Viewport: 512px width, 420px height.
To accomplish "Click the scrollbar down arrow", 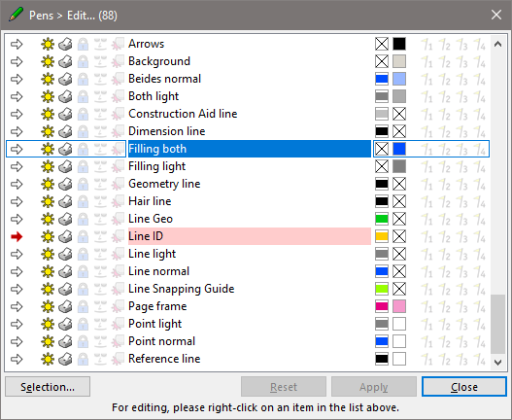I will (x=497, y=362).
